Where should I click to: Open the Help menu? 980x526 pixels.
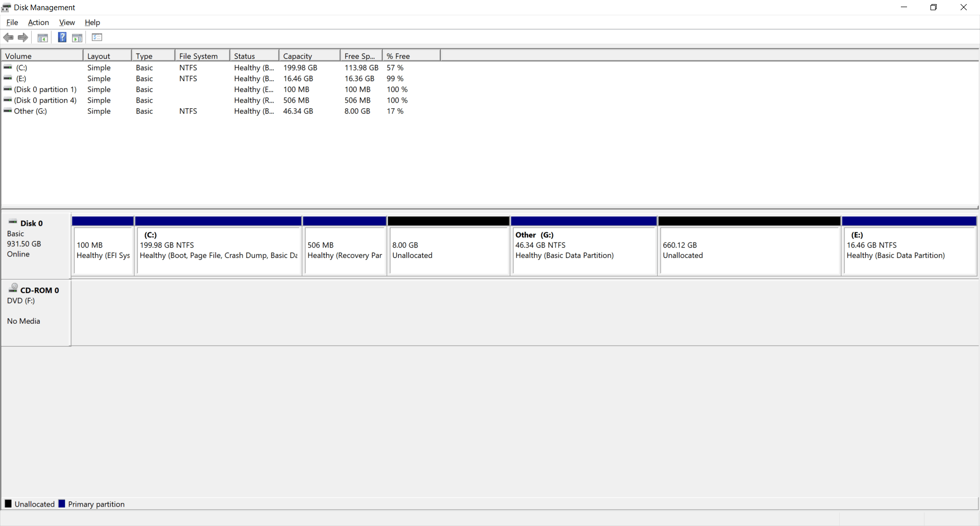[92, 22]
